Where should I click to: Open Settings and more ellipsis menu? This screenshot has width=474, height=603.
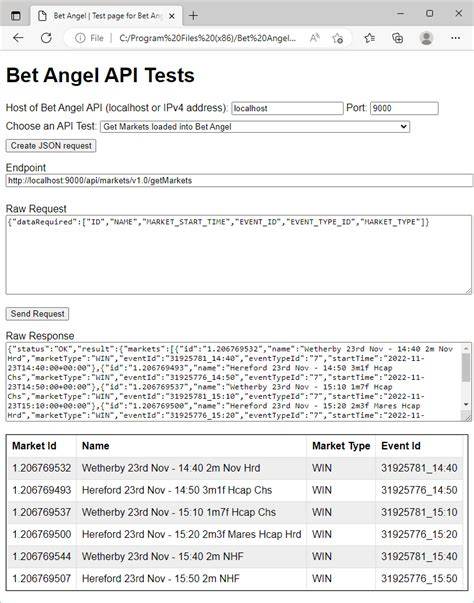coord(456,38)
